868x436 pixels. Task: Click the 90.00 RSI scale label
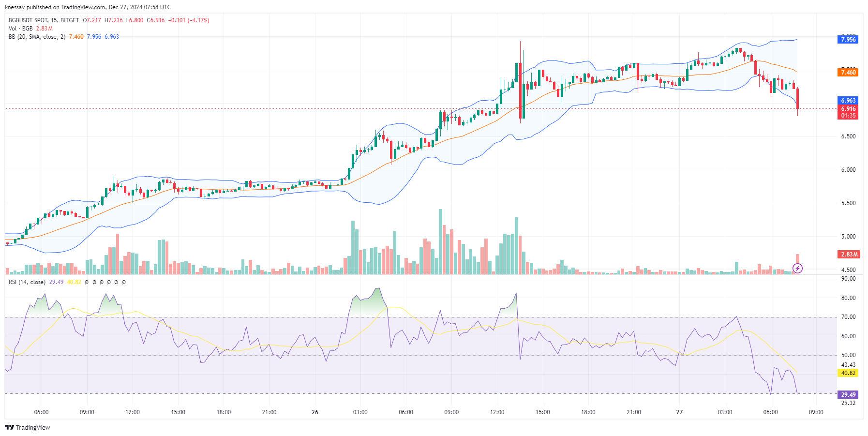click(848, 279)
